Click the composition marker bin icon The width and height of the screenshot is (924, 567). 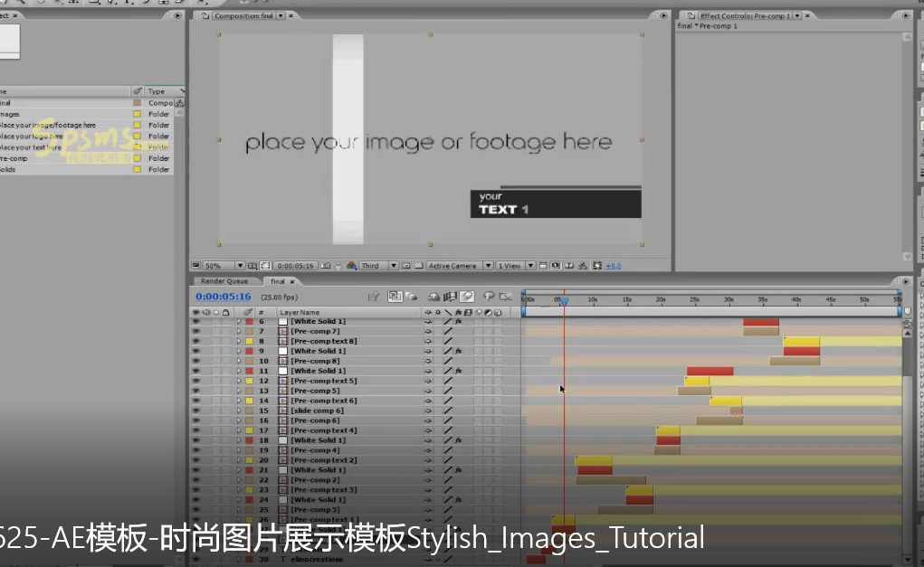click(x=908, y=311)
